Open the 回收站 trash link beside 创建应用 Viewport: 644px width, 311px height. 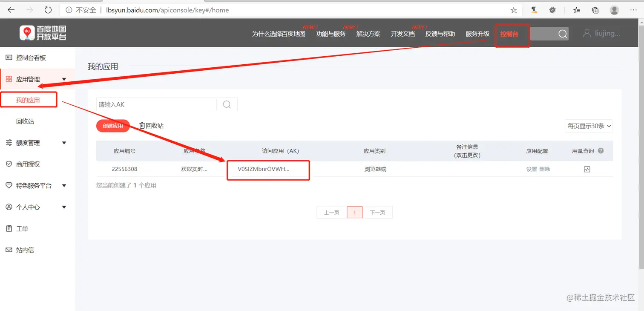tap(152, 126)
